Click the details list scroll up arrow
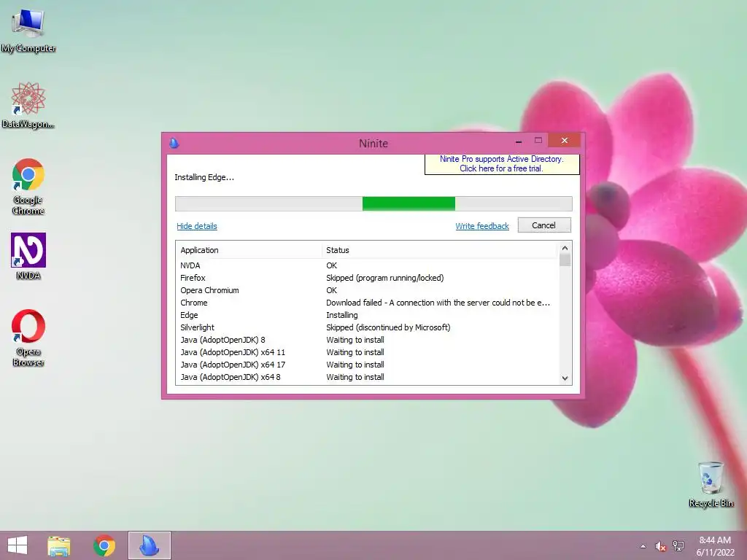 (565, 248)
